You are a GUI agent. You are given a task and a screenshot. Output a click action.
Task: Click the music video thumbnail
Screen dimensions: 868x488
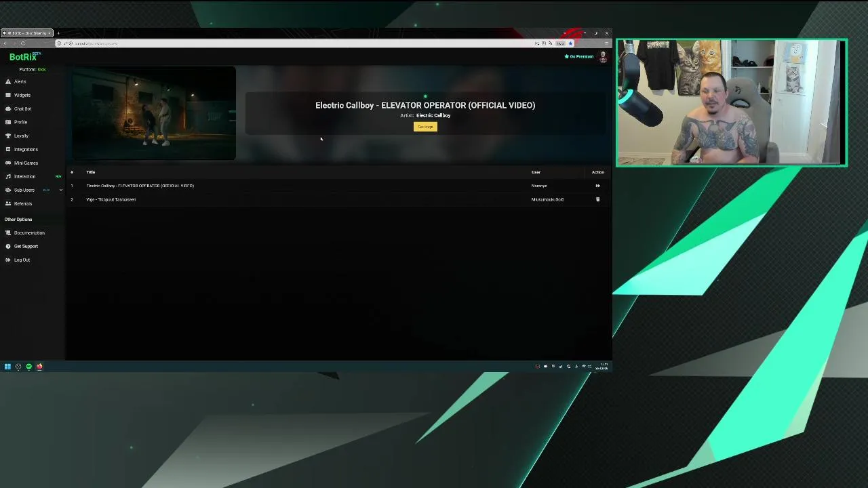[154, 113]
